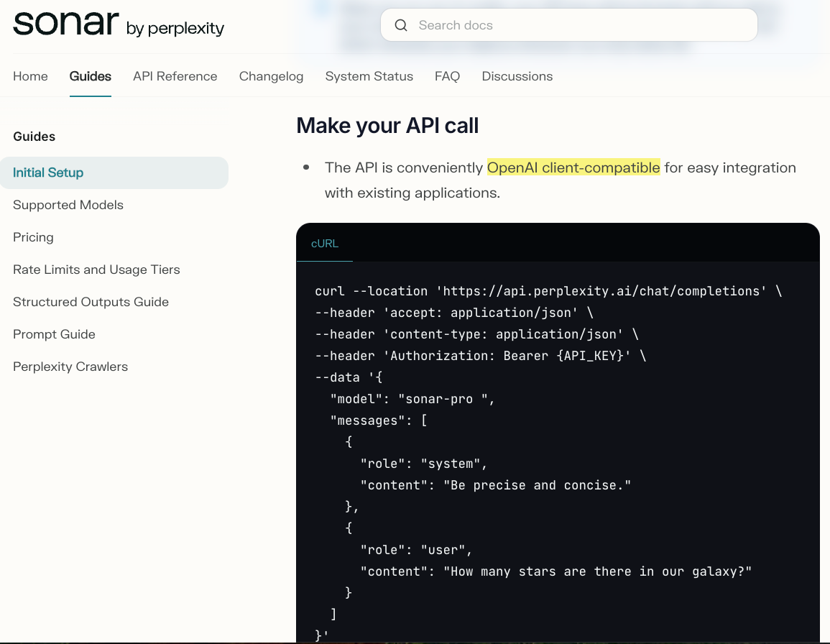Click the "role": "user" code line
Viewport: 830px width, 644px height.
pyautogui.click(x=416, y=550)
